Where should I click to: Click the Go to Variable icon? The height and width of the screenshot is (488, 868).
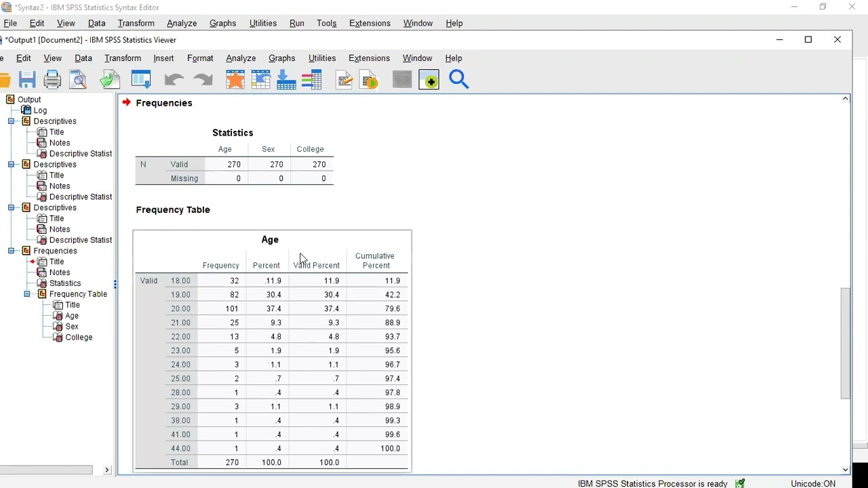tap(286, 80)
